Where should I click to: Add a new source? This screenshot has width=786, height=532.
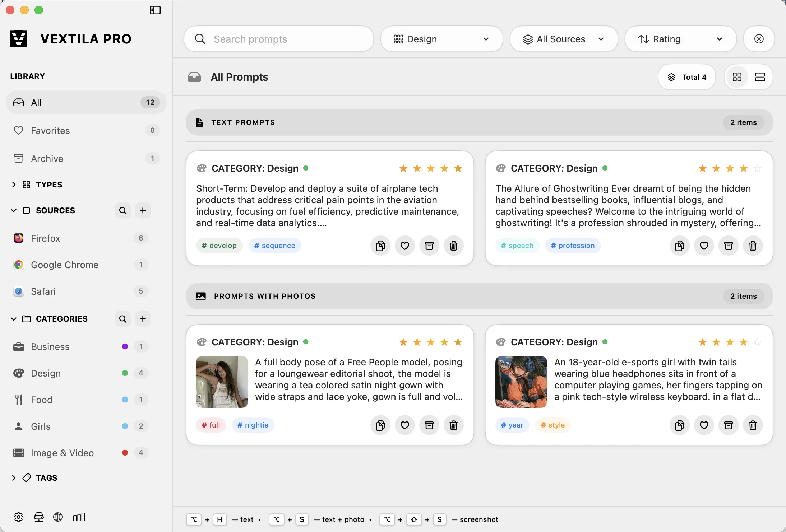(143, 210)
